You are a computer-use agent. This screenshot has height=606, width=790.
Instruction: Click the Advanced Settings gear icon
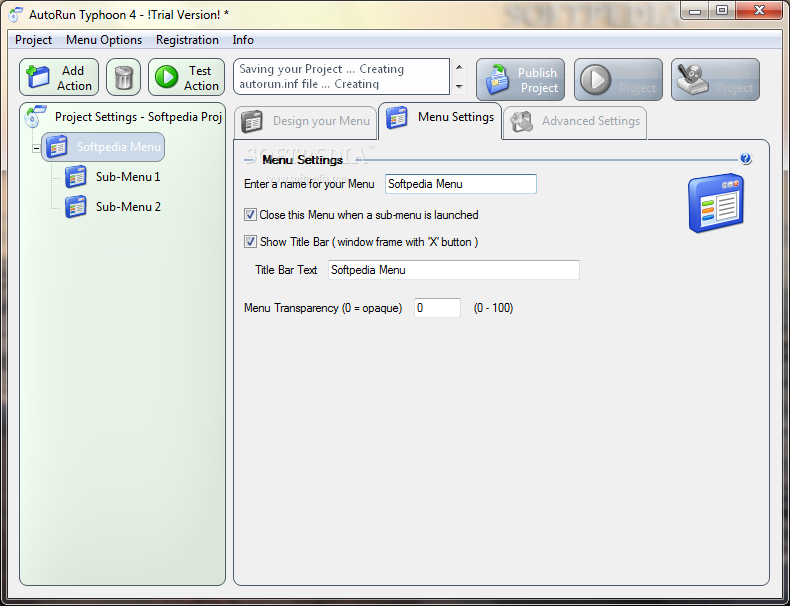click(x=521, y=121)
